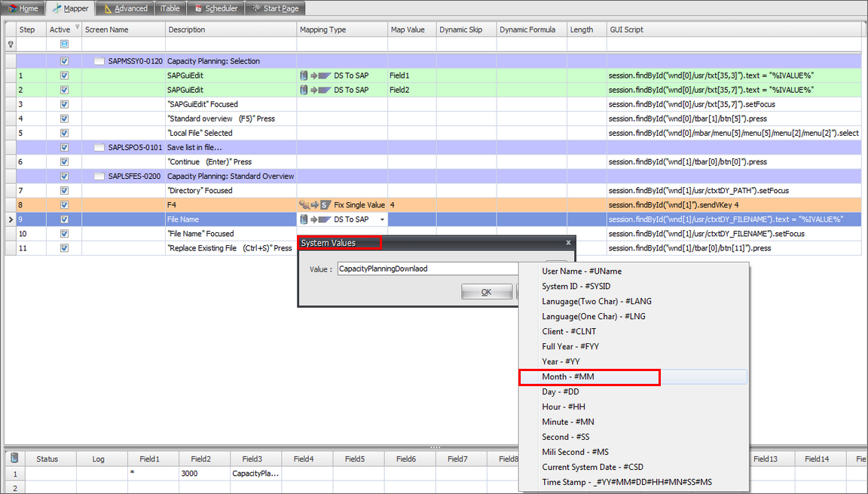This screenshot has height=494, width=868.
Task: Click the Field1 column header in data grid
Action: pos(153,459)
